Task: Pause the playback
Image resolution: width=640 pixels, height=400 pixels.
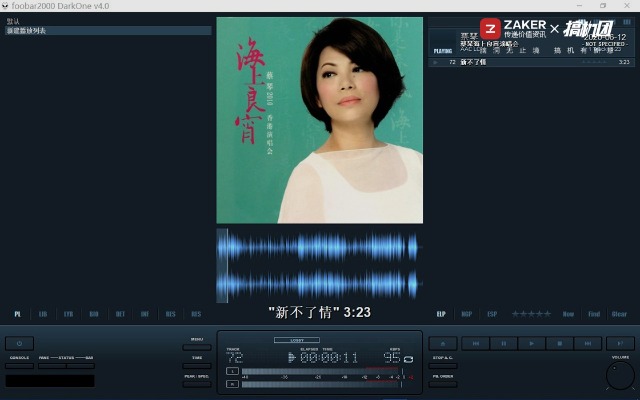Action: 504,343
